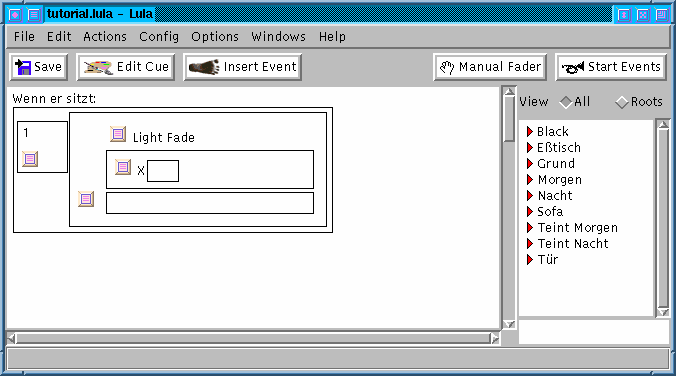Screen dimensions: 676x376
Task: Expand the Morgen cue
Action: [530, 179]
